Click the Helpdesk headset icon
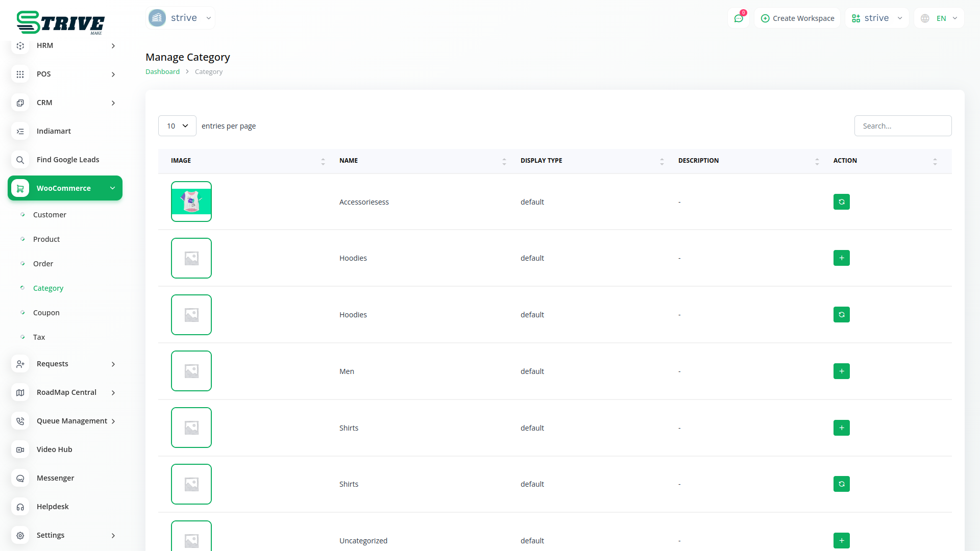980x551 pixels. (x=20, y=507)
